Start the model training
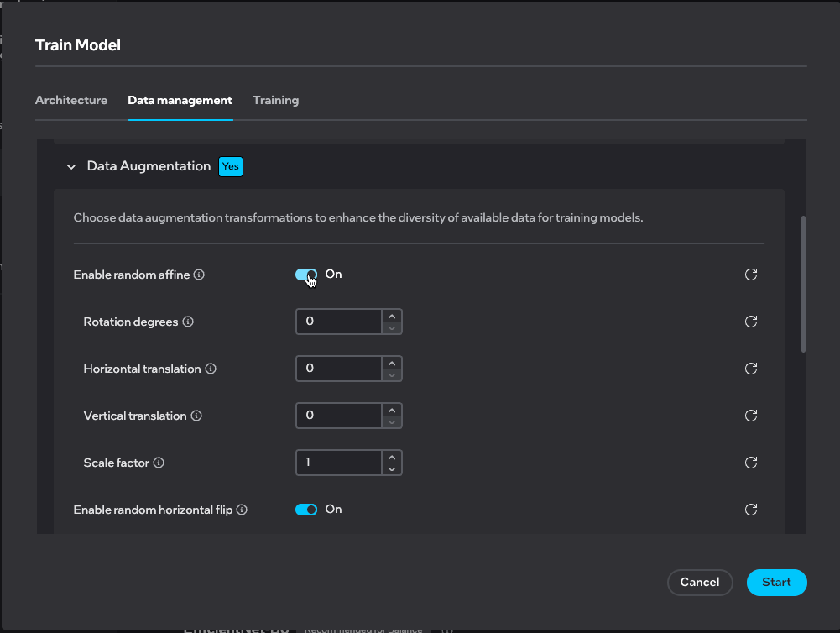 pos(776,582)
